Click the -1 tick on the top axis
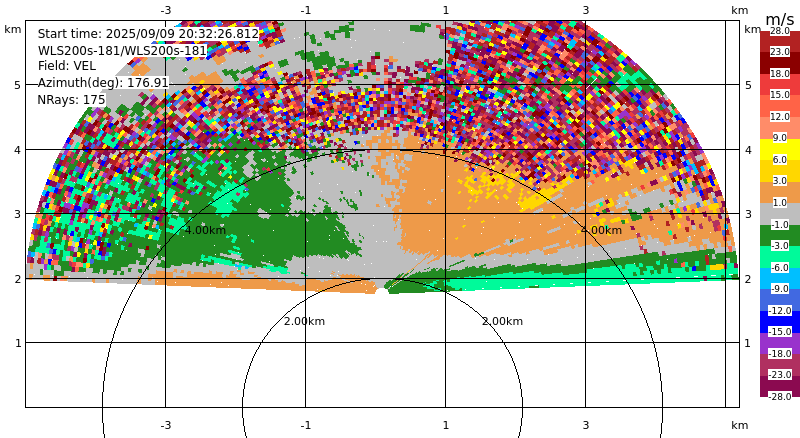The height and width of the screenshot is (438, 800). [306, 10]
